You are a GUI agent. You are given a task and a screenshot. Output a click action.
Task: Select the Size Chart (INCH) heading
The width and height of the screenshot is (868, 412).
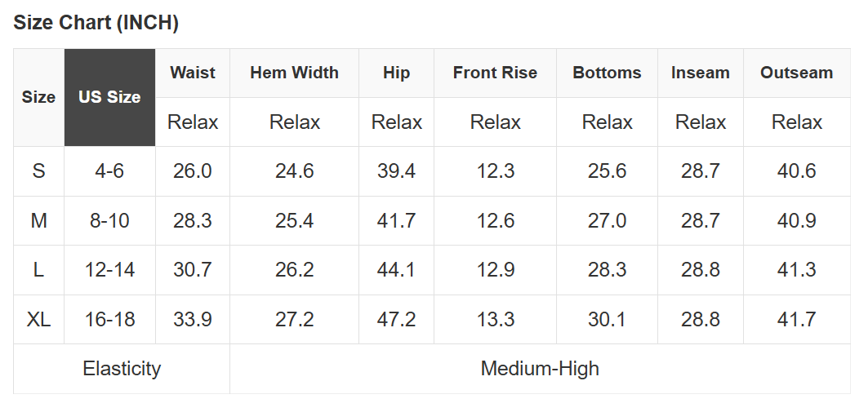(96, 23)
